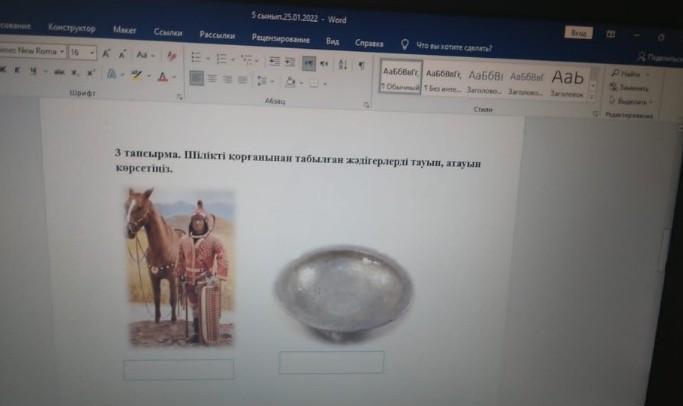Open the Конструктор tab
Viewport: 683px width, 406px height.
(71, 28)
